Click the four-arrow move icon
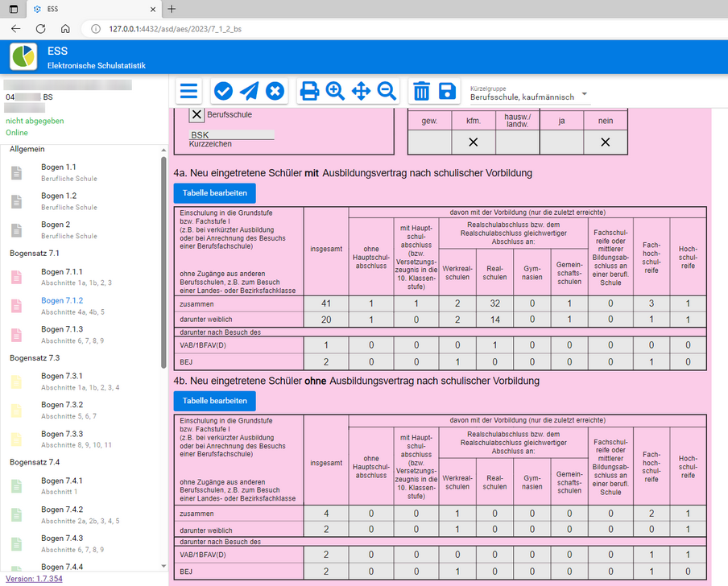 (361, 91)
